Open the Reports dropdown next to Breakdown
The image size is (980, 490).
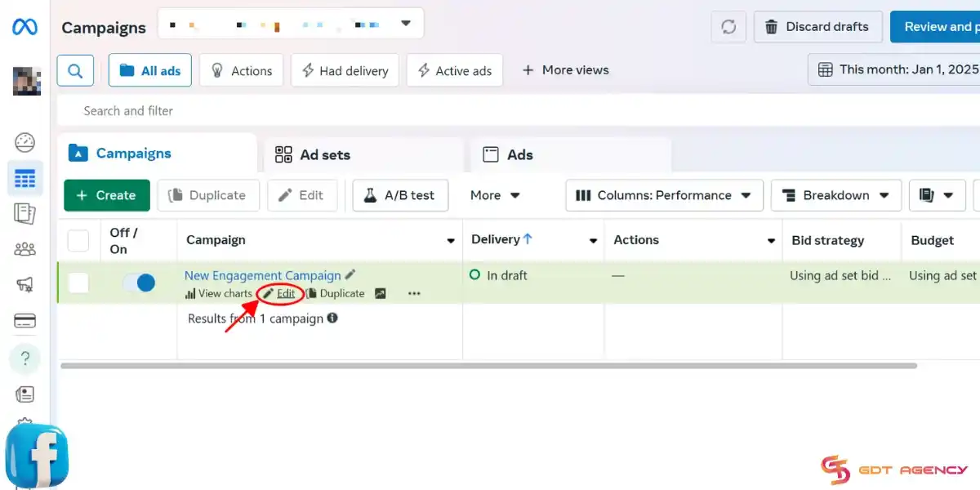coord(937,195)
